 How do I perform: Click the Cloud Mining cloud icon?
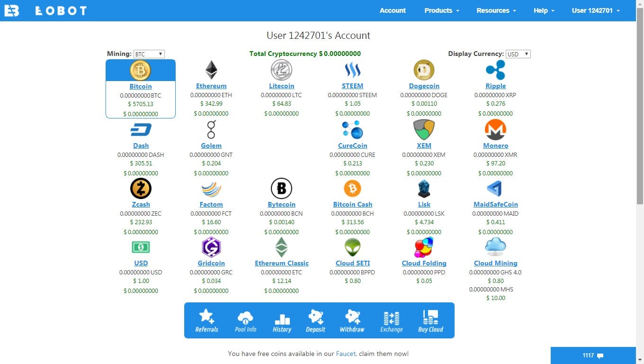pos(495,247)
